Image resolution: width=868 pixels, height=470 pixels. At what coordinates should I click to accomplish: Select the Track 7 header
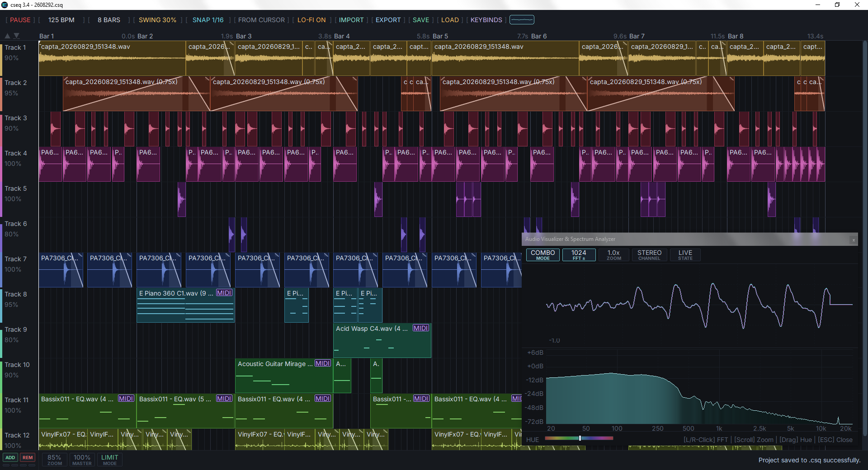point(16,259)
